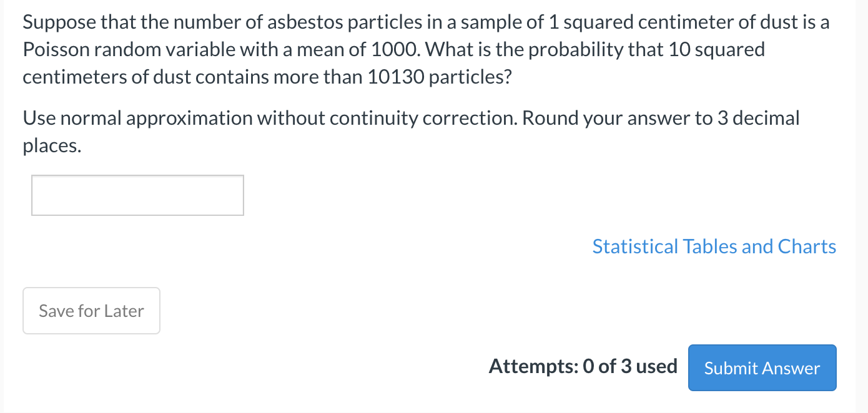Click the word 'Use' starting the instructions
The width and height of the screenshot is (868, 413).
[37, 118]
